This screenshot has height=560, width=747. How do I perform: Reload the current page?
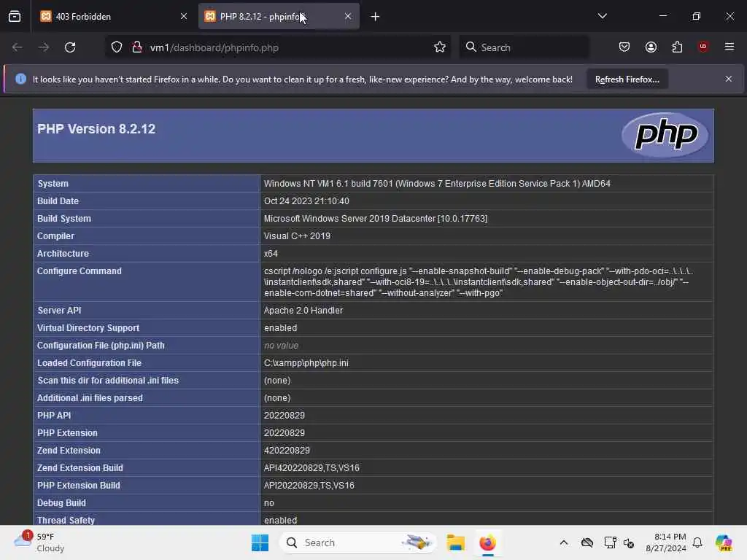point(70,47)
